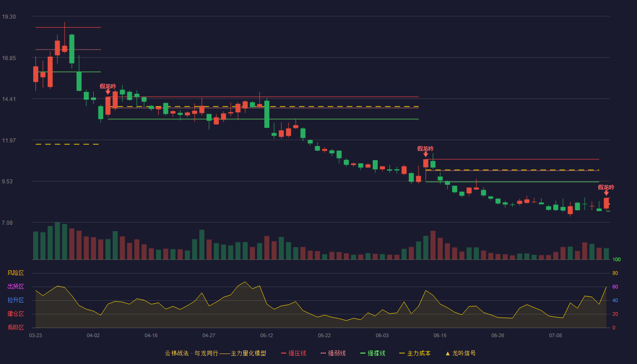Click the 低吸区 zone label
This screenshot has height=364, width=637.
coord(15,327)
